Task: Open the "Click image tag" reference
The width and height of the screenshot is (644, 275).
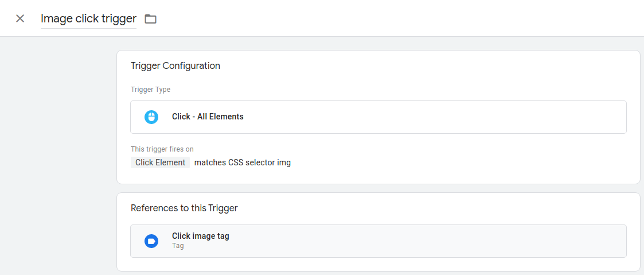Action: point(201,236)
